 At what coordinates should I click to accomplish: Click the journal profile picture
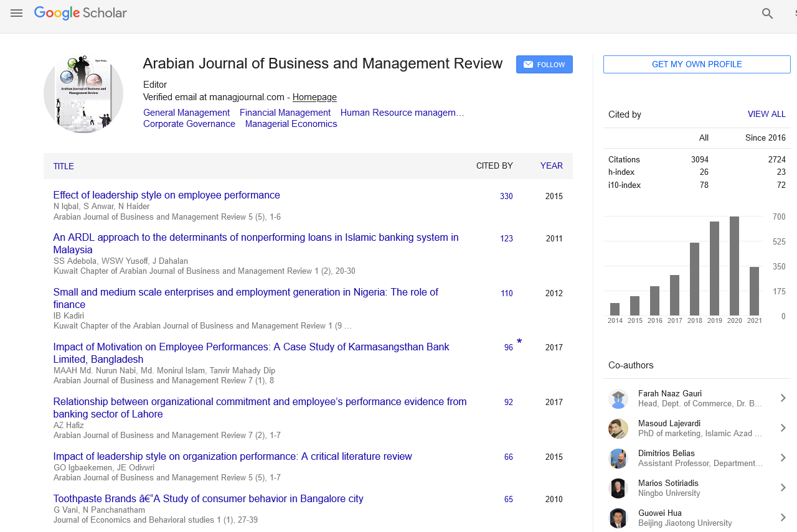click(83, 95)
